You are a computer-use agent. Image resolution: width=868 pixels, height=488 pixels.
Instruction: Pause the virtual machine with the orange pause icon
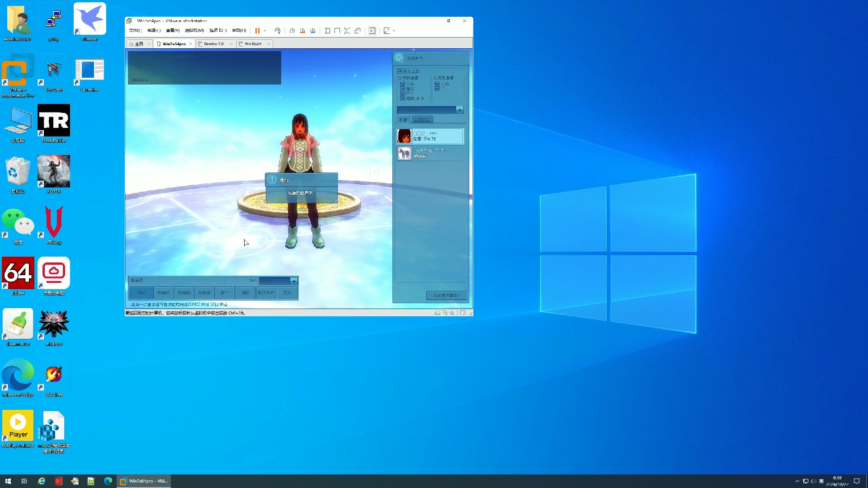257,31
